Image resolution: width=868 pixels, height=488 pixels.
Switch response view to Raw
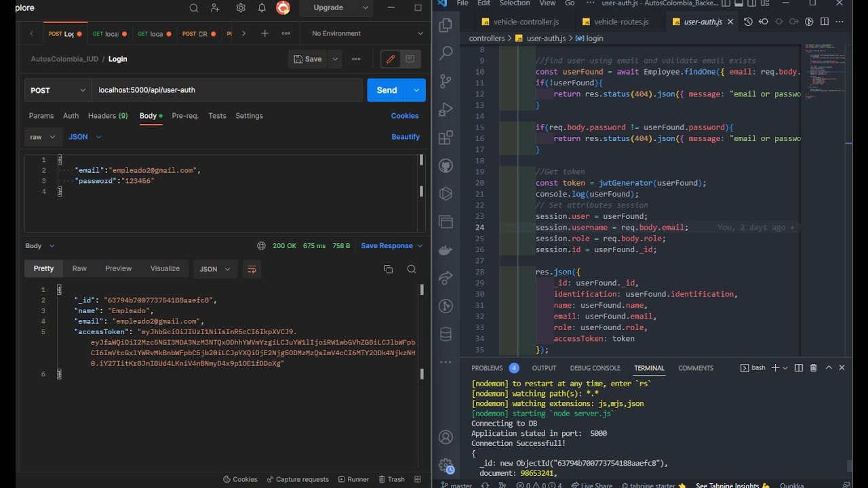(x=79, y=268)
